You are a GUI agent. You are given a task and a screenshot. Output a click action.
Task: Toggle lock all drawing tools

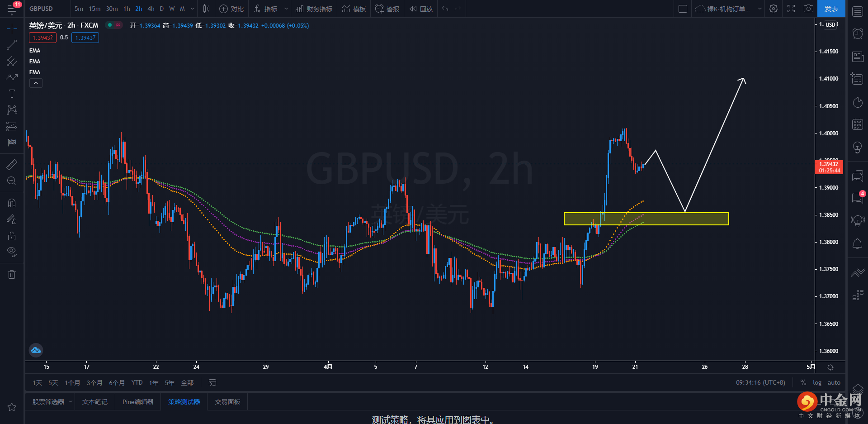[x=12, y=236]
